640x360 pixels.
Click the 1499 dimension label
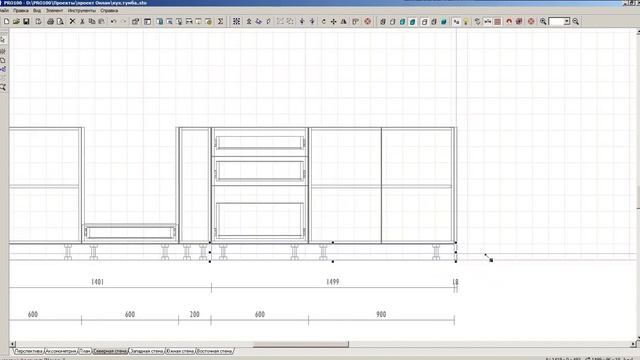333,282
